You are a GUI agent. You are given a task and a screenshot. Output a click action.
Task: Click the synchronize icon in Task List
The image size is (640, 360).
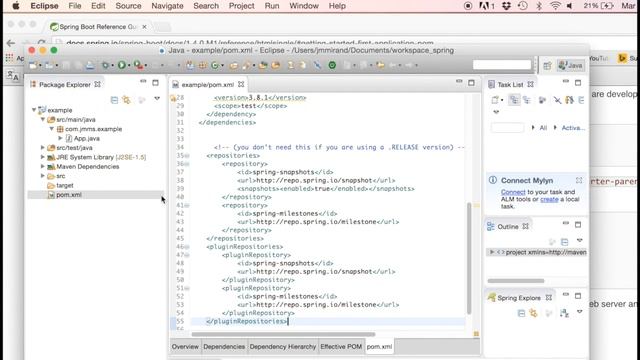click(x=569, y=100)
